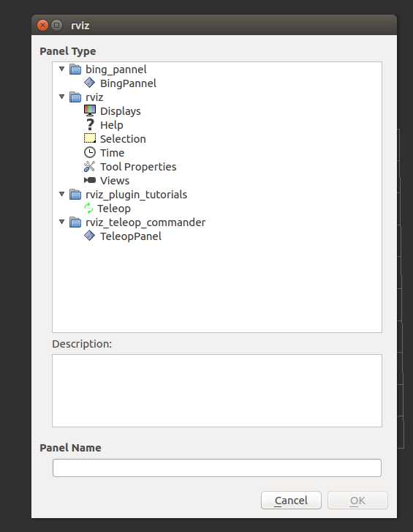
Task: Select the rviz_teleop_commander folder item
Action: coord(145,222)
